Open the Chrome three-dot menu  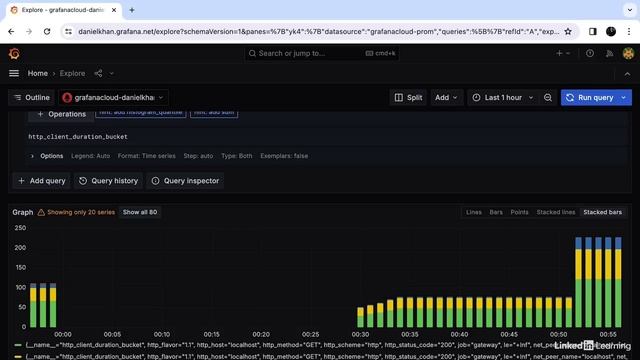pos(629,31)
